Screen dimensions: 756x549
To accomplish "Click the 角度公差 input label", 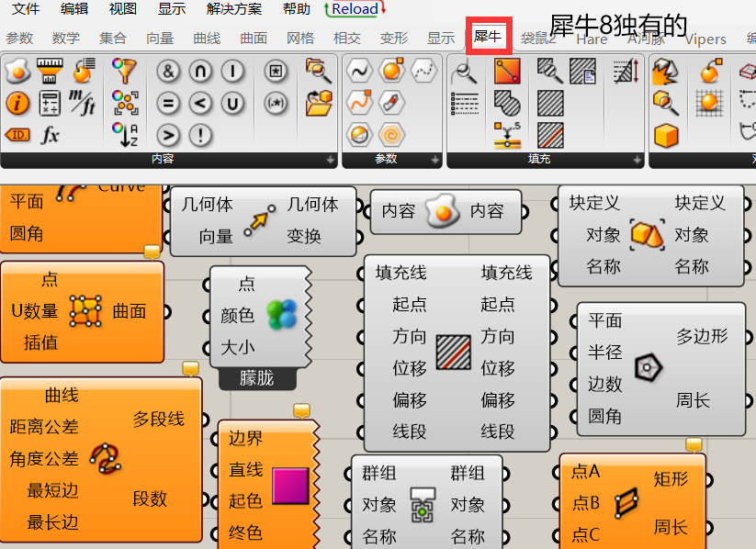I will click(44, 458).
